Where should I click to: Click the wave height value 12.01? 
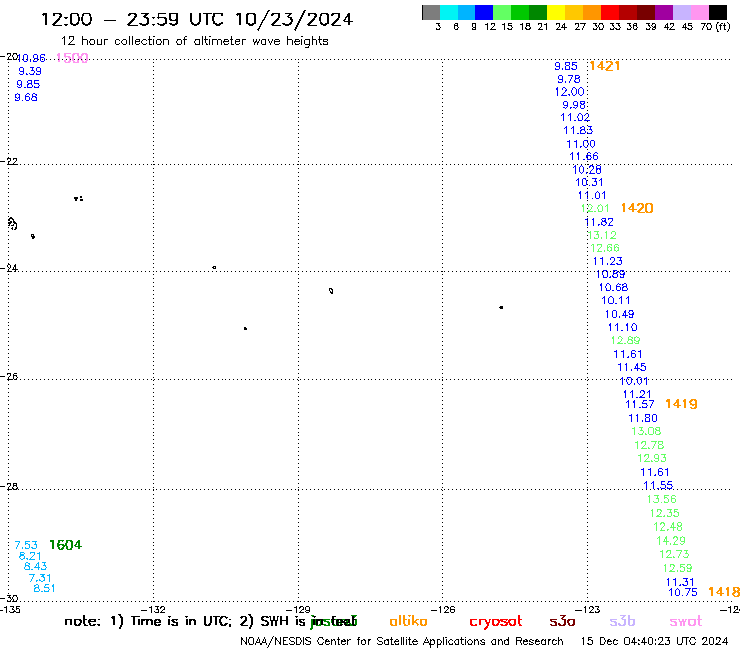click(x=595, y=208)
